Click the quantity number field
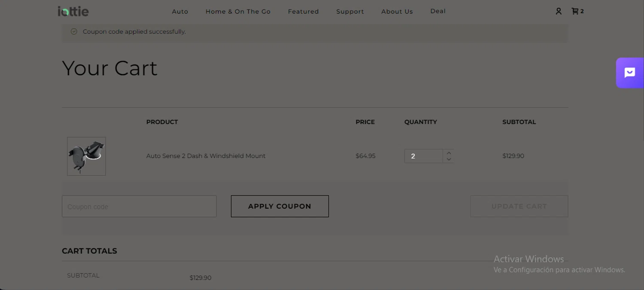This screenshot has width=644, height=290. click(x=423, y=156)
